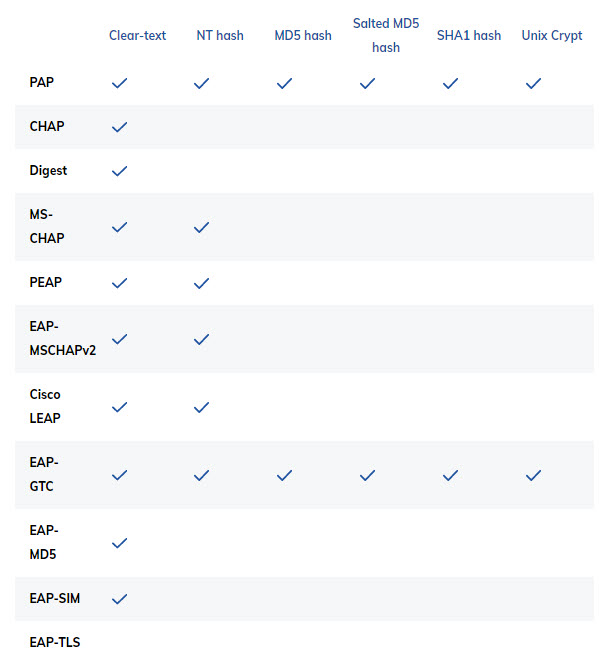Click the PAP Clear-text checkmark
This screenshot has height=661, width=602.
tap(119, 83)
